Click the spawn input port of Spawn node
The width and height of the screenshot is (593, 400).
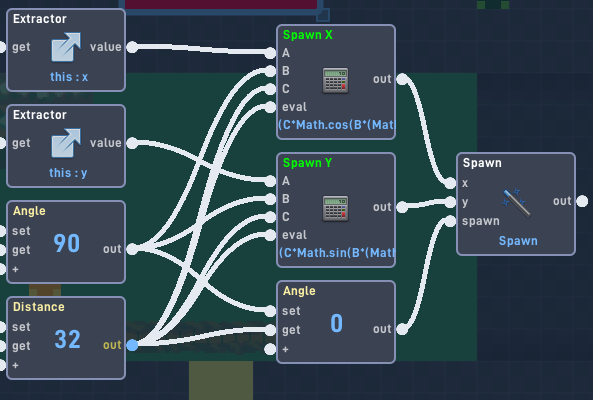pyautogui.click(x=450, y=221)
